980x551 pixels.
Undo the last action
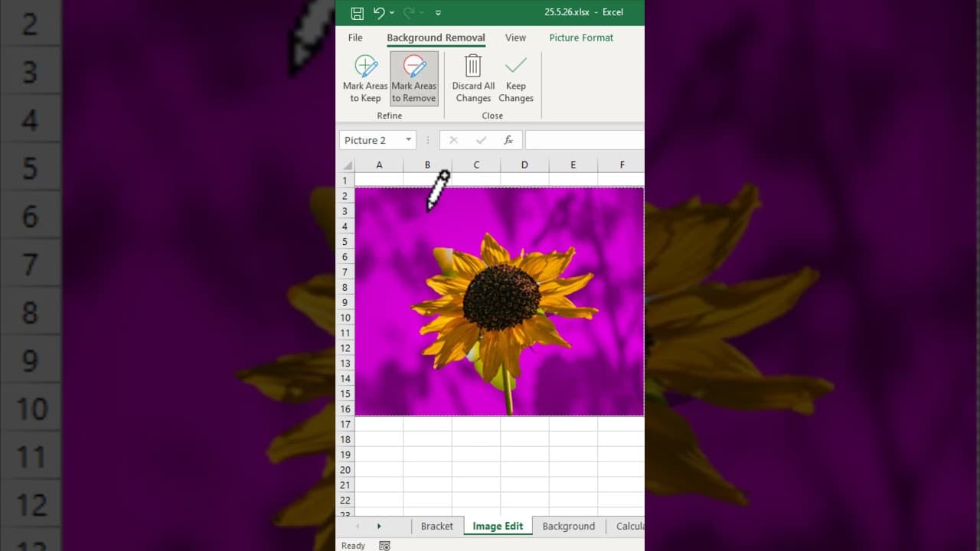pos(379,12)
